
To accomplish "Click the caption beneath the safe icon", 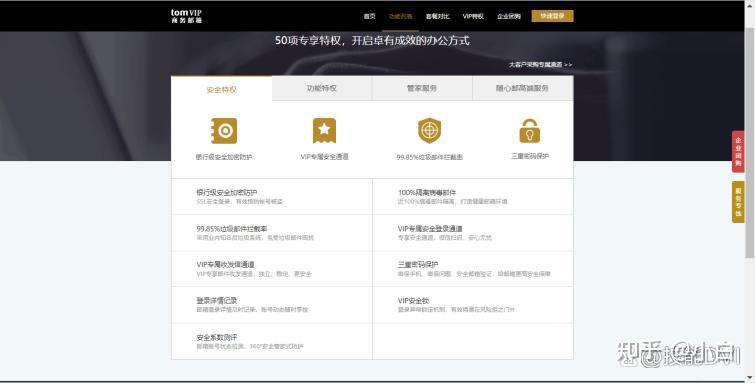I will [x=224, y=157].
